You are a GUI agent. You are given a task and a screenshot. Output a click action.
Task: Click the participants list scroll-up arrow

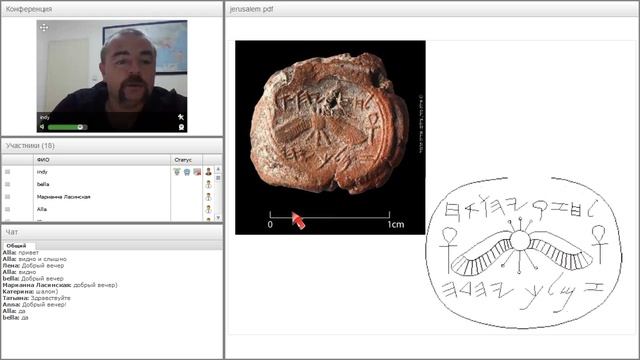[218, 169]
